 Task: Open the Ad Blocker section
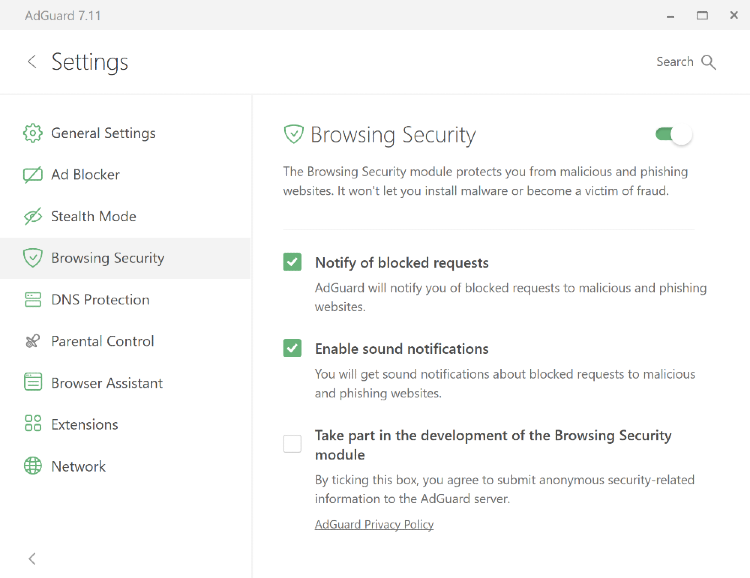coord(125,175)
